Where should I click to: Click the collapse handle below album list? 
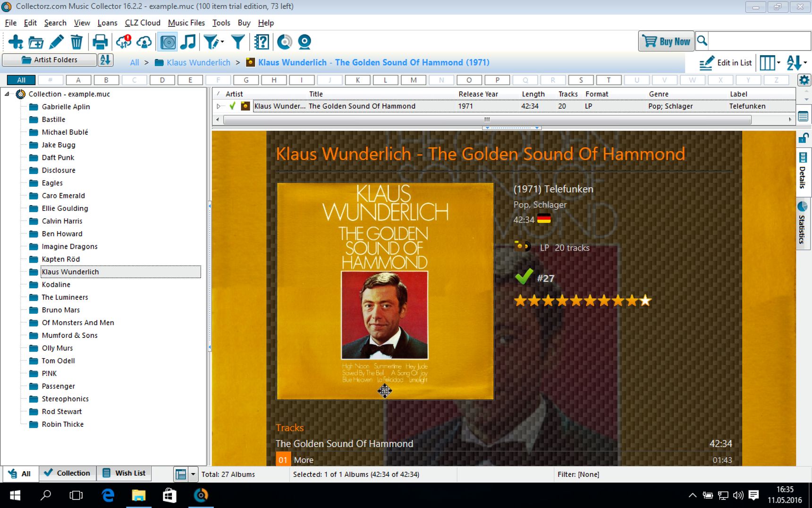[512, 128]
